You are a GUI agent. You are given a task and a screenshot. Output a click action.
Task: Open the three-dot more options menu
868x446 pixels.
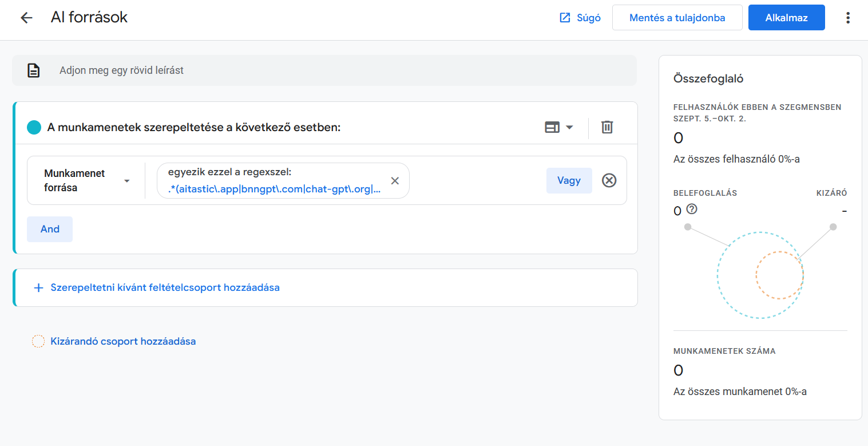point(847,18)
